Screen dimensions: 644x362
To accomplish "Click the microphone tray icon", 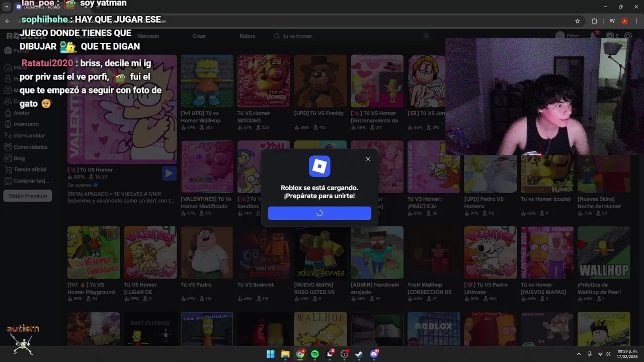I will (x=590, y=354).
